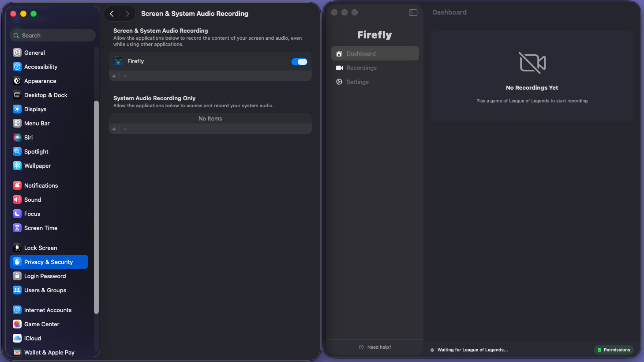Open the iCloud icon in sidebar
Screen dimensions: 644x362
point(17,338)
